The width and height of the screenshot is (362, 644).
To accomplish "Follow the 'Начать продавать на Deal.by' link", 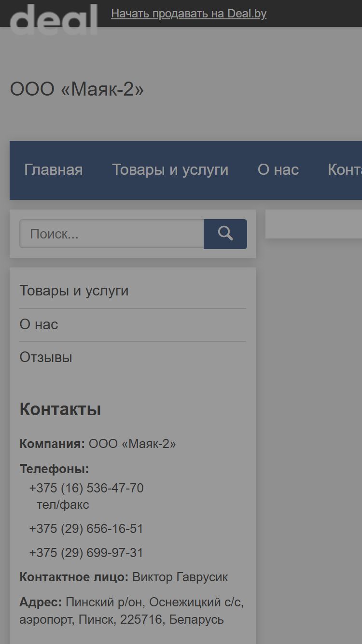I will 189,14.
